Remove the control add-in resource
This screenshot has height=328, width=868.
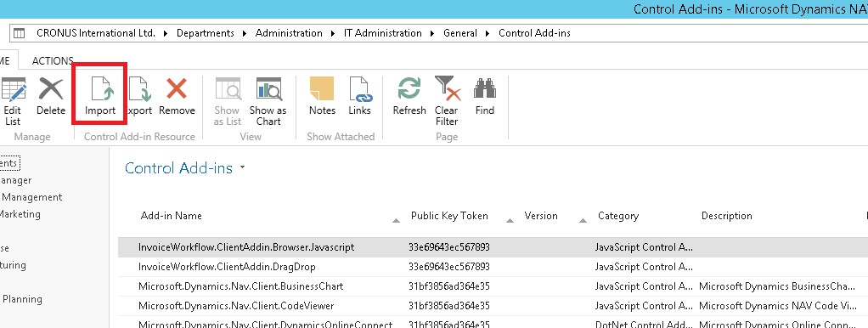tap(178, 97)
